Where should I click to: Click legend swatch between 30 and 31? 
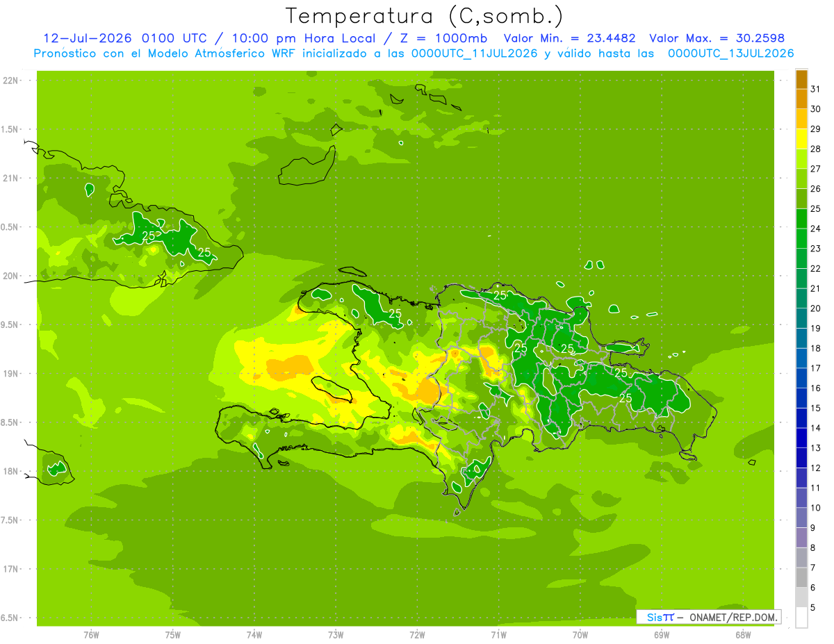[x=801, y=99]
